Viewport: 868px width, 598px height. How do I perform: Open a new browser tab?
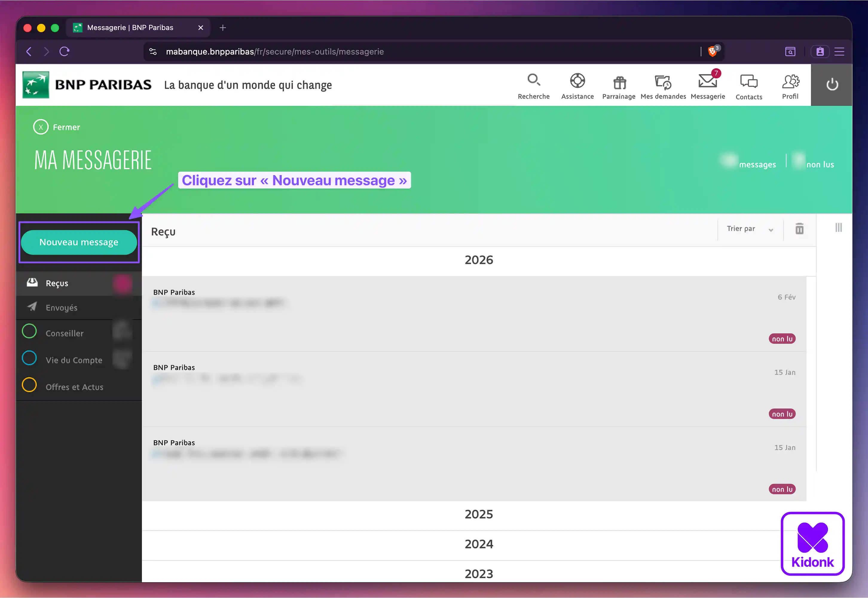tap(223, 28)
